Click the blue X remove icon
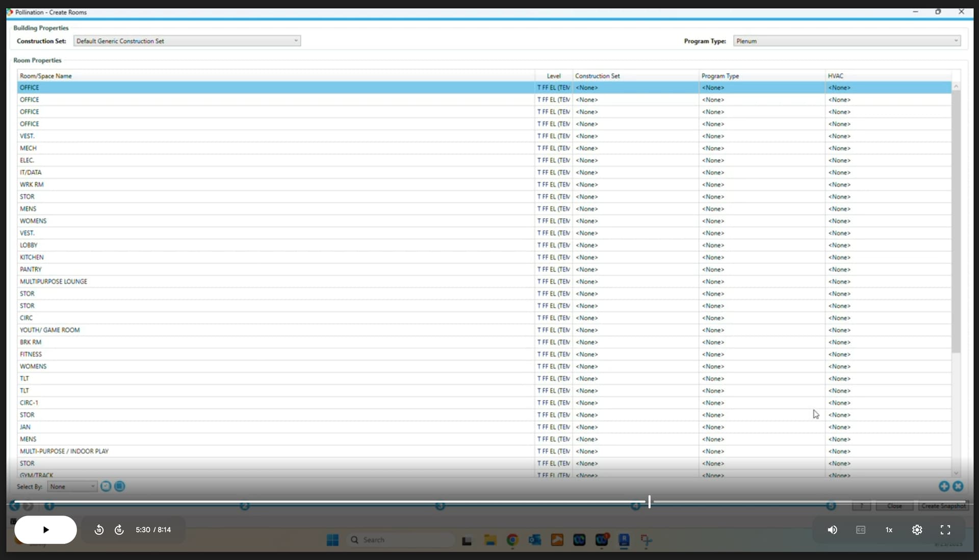This screenshot has height=560, width=979. pos(958,486)
